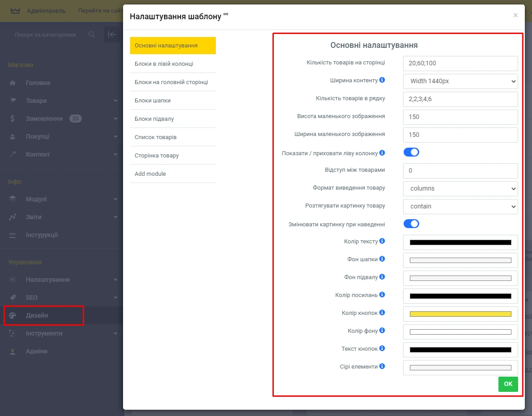Click the Кількість товарів на сторінці field

pos(460,64)
